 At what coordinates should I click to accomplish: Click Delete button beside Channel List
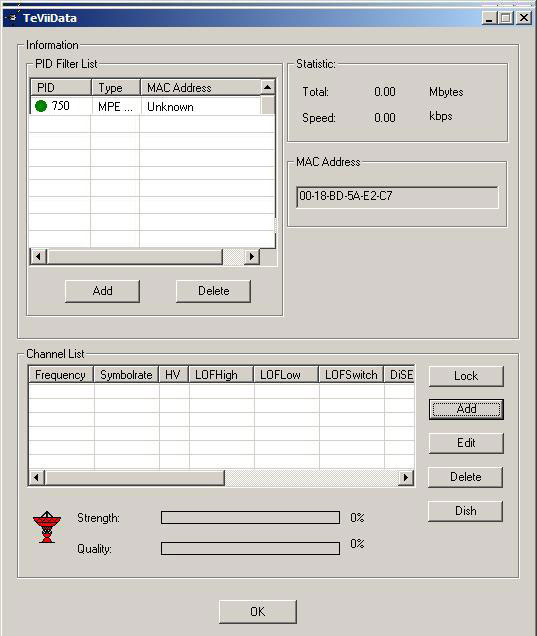466,477
